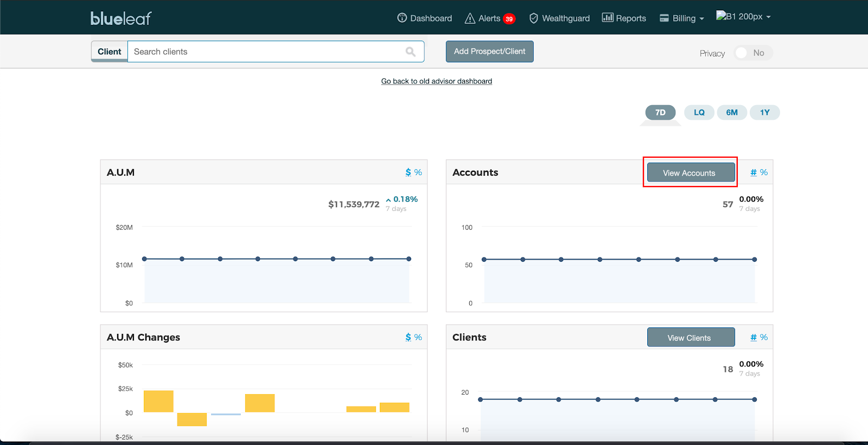
Task: Open the Dashboard nav item
Action: [x=424, y=18]
